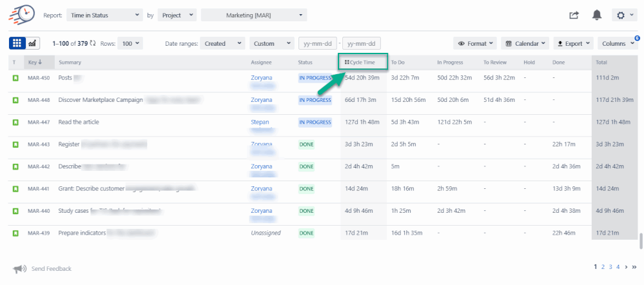This screenshot has width=644, height=285.
Task: Change the Rows per page dropdown
Action: pyautogui.click(x=130, y=43)
